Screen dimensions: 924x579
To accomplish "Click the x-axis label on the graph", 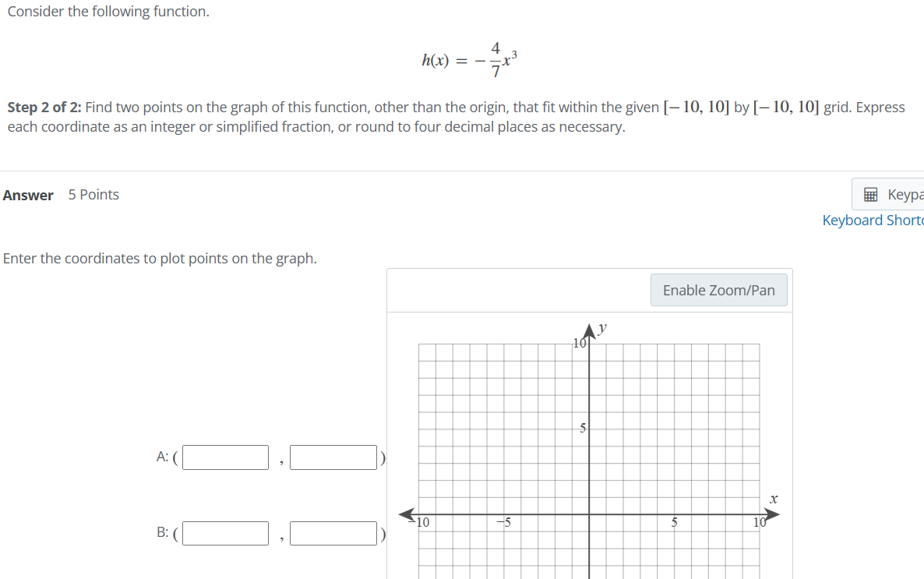I will [773, 499].
